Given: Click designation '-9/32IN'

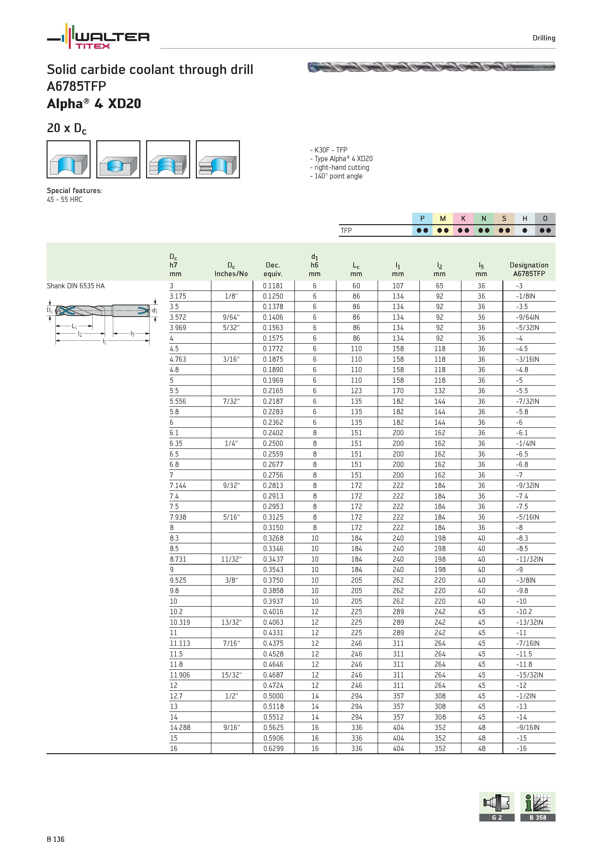Looking at the screenshot, I should [528, 485].
